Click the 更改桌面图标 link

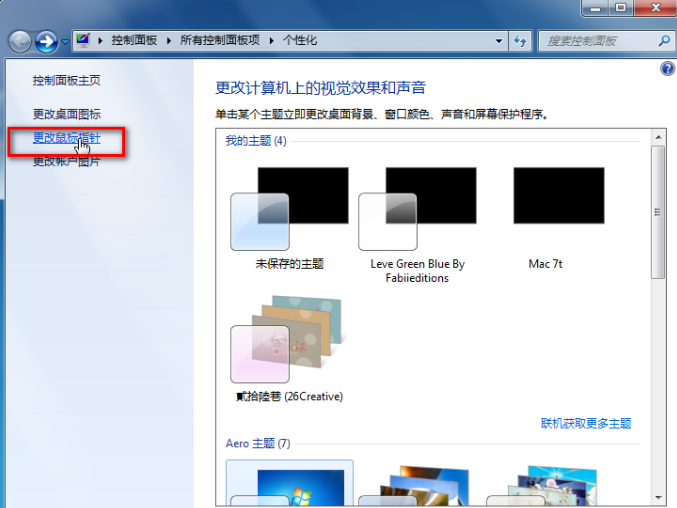(x=66, y=114)
